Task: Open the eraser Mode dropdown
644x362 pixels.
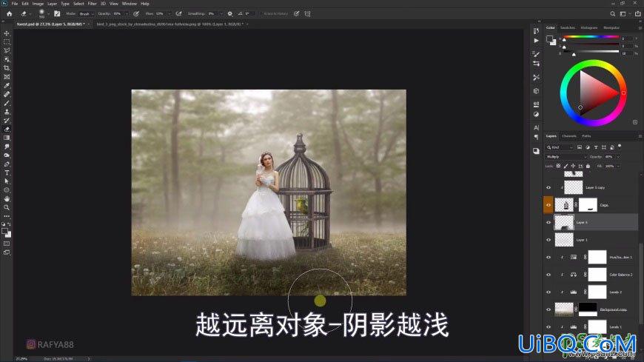Action: click(87, 13)
